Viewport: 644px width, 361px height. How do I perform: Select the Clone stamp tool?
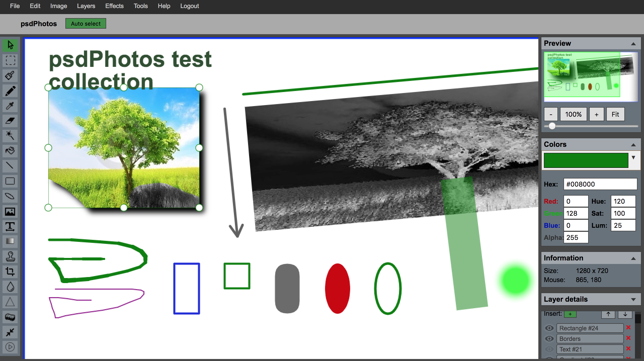[x=10, y=256]
